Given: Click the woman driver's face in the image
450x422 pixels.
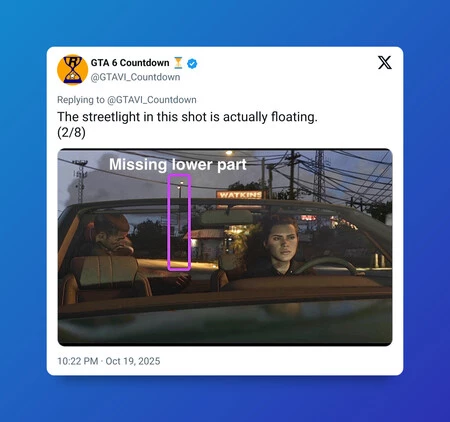Looking at the screenshot, I should [x=282, y=240].
